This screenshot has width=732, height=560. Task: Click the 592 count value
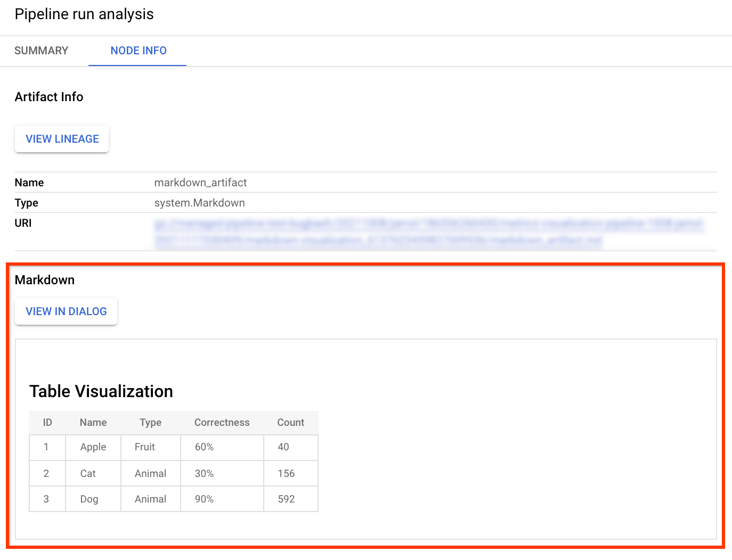click(286, 499)
